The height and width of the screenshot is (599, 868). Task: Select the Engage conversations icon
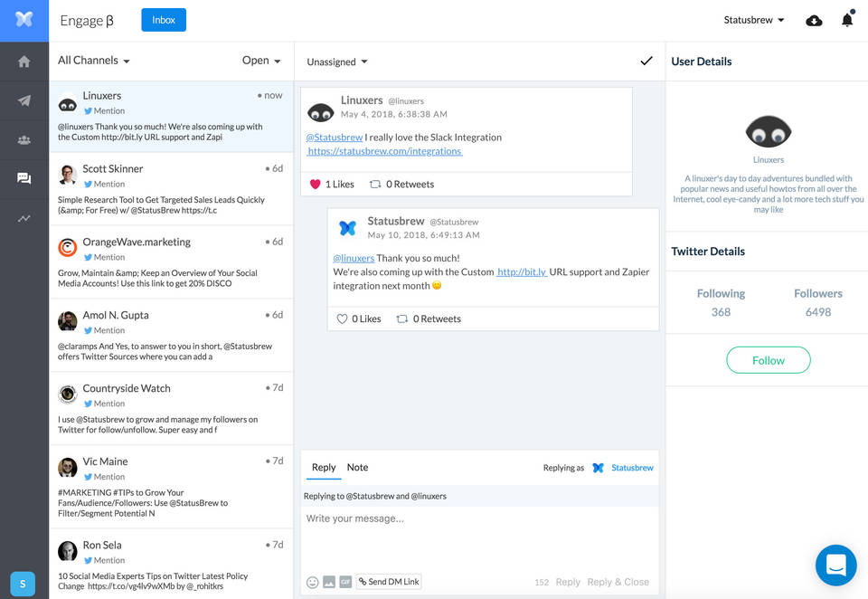click(24, 178)
